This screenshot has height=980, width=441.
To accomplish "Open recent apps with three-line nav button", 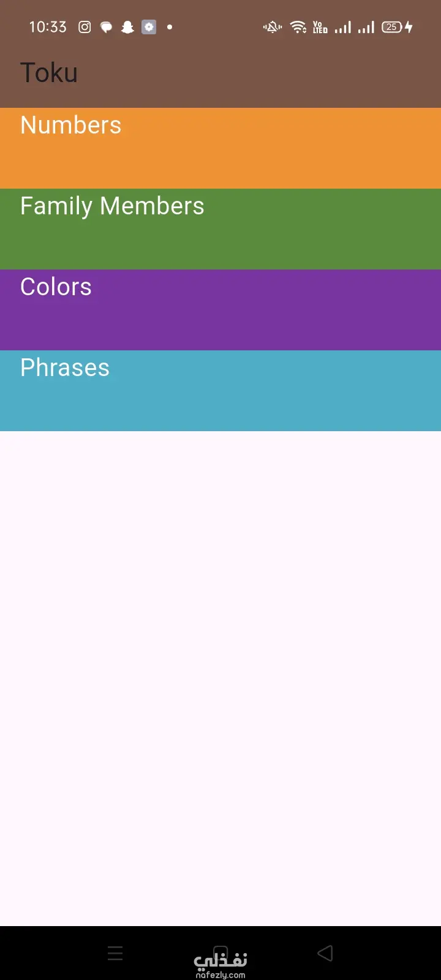I will [115, 953].
